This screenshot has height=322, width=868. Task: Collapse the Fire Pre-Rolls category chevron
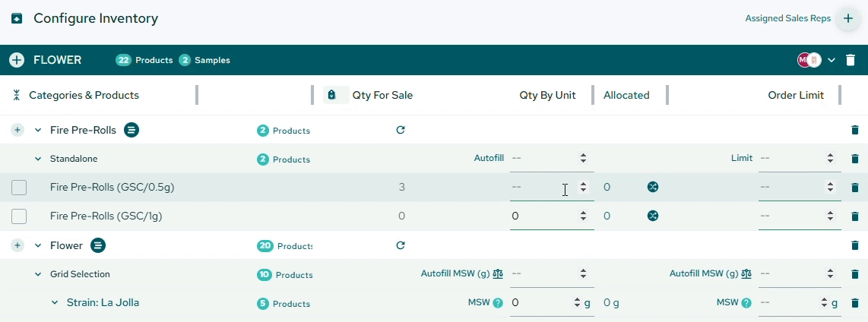click(38, 130)
